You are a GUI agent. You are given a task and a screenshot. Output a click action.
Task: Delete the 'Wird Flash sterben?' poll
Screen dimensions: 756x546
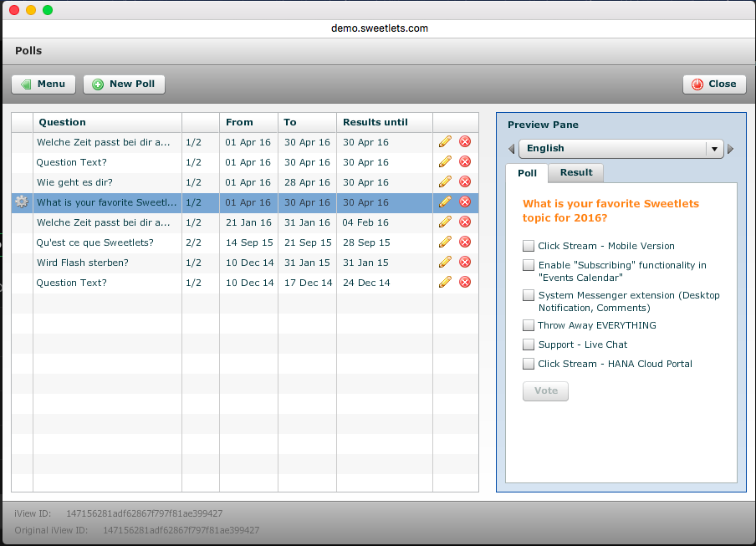point(465,263)
